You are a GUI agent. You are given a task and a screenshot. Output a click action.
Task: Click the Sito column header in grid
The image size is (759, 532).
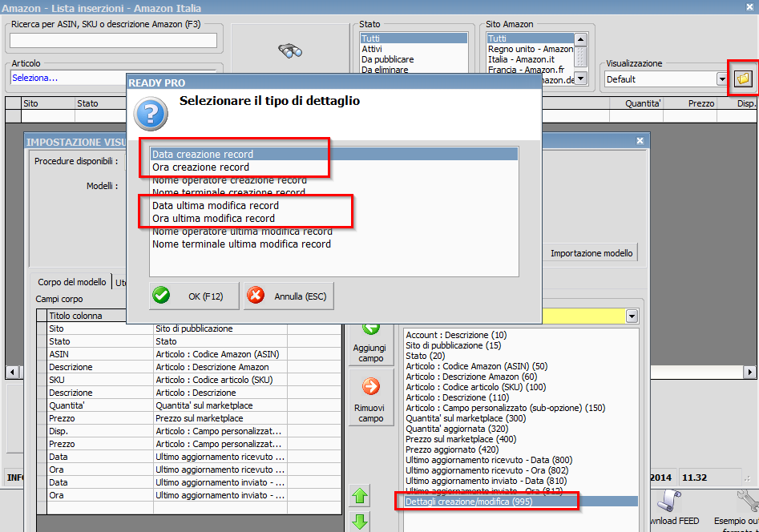[x=48, y=103]
